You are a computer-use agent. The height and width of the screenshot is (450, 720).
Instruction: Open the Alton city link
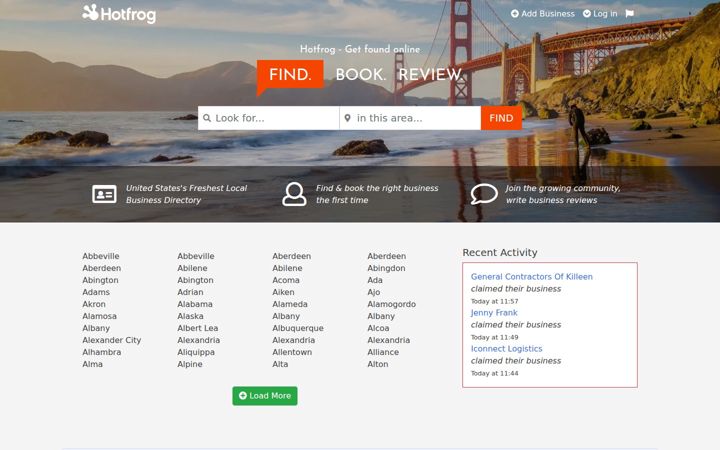click(x=377, y=364)
